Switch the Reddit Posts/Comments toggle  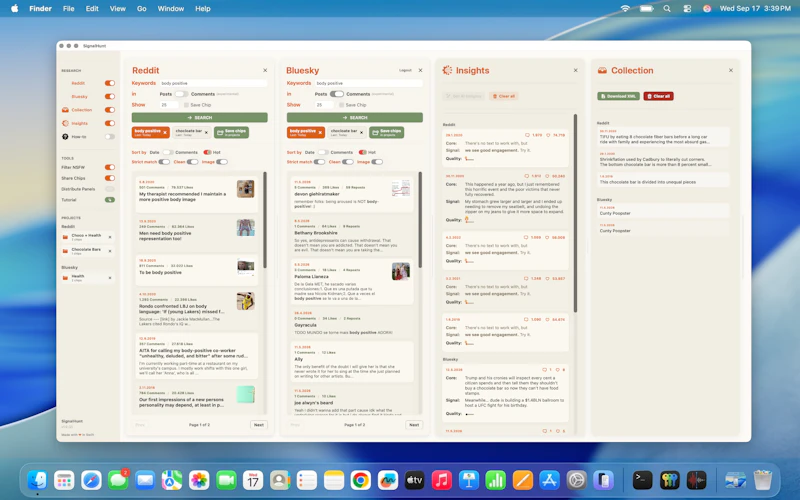coord(181,94)
